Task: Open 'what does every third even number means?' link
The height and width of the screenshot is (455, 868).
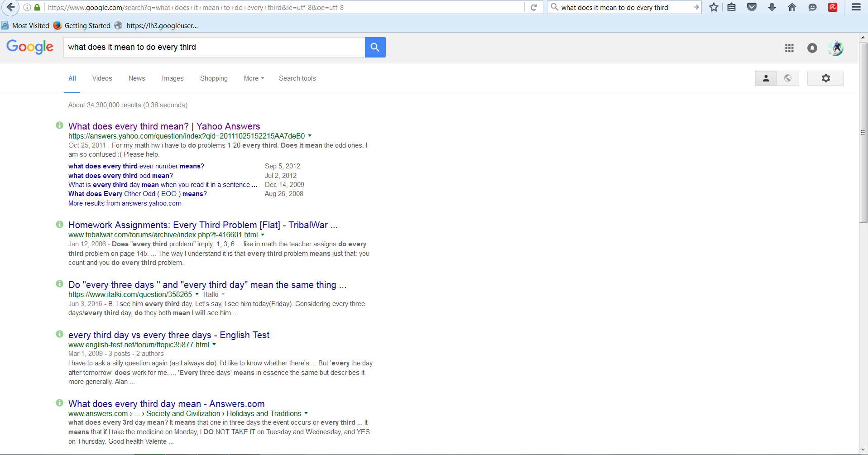Action: [136, 166]
